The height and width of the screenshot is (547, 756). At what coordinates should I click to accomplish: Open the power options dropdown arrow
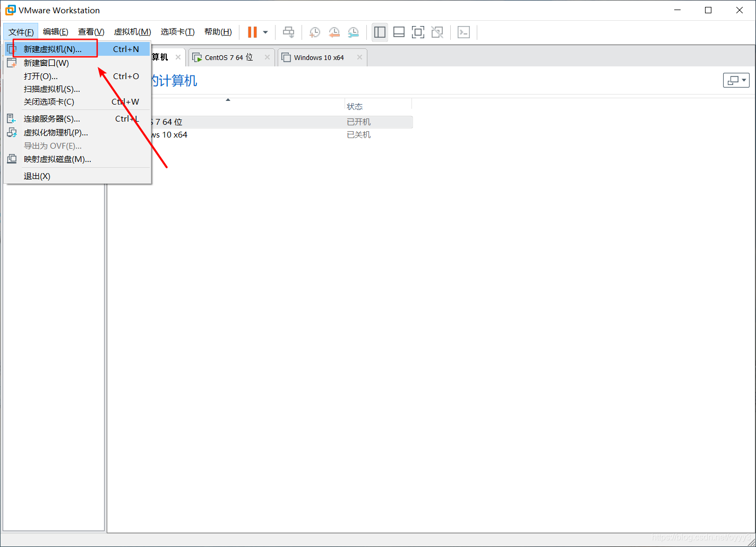[265, 32]
